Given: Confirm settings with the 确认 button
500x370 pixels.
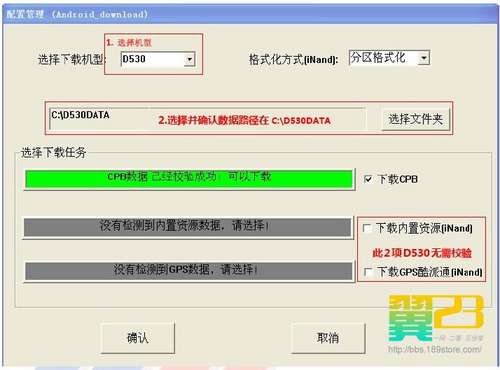Looking at the screenshot, I should (138, 338).
